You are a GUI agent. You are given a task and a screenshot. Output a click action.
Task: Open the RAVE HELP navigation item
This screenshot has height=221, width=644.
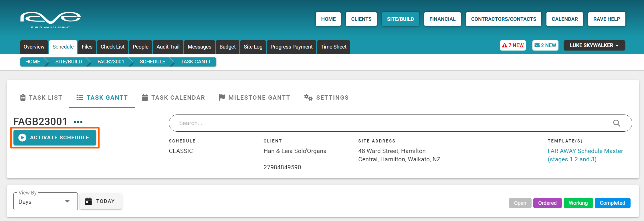(x=607, y=19)
